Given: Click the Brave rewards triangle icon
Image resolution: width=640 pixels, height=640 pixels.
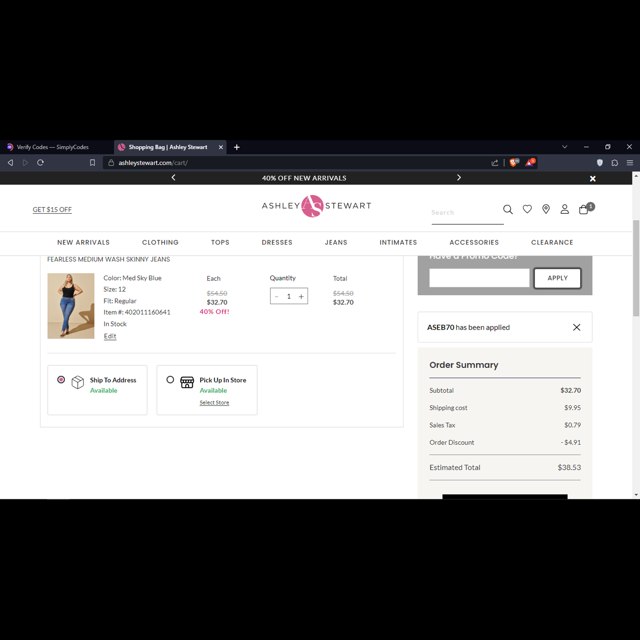Looking at the screenshot, I should pos(530,162).
